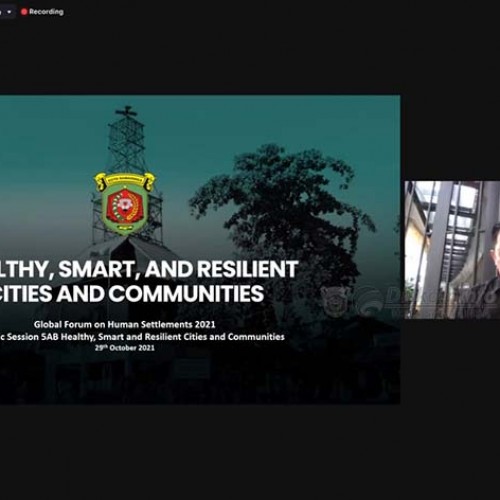Click Global Forum on Human Settlements 2021 text
The width and height of the screenshot is (500, 500).
coord(124,324)
